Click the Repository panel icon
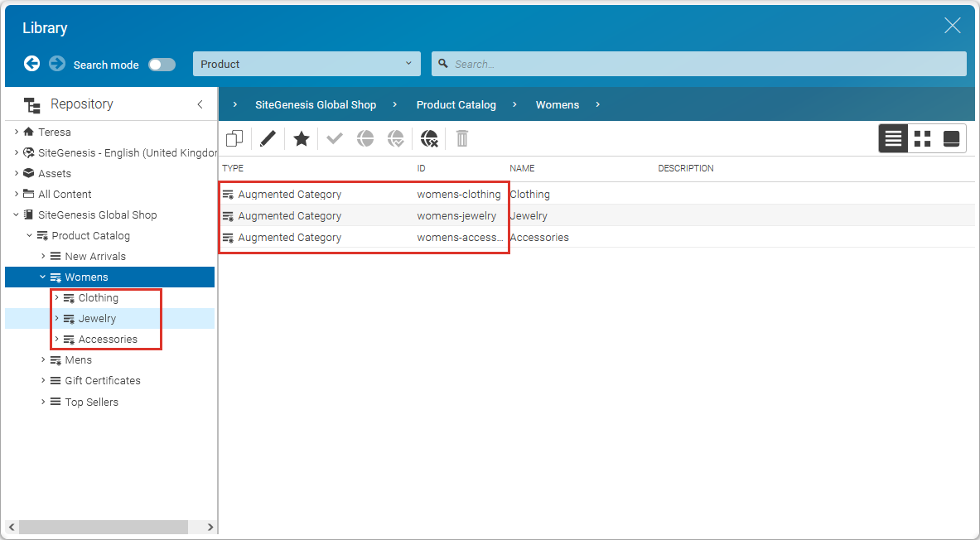 pos(31,104)
